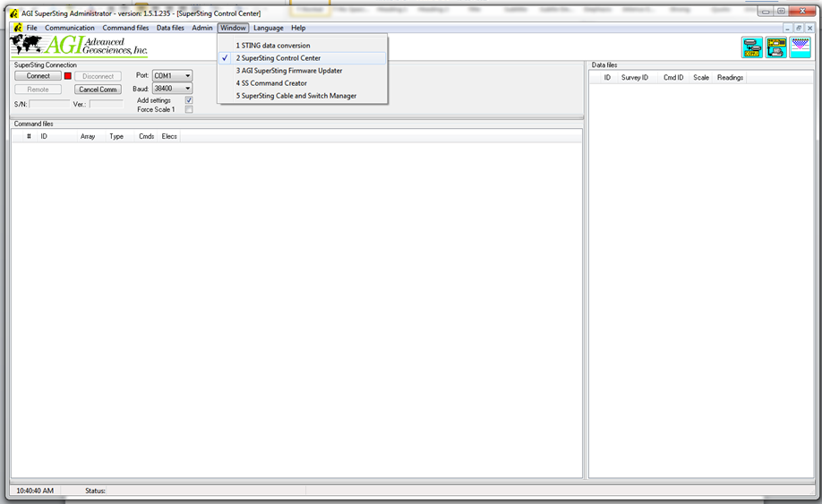
Task: Open the SuperSting control center toolbar icon
Action: click(775, 47)
